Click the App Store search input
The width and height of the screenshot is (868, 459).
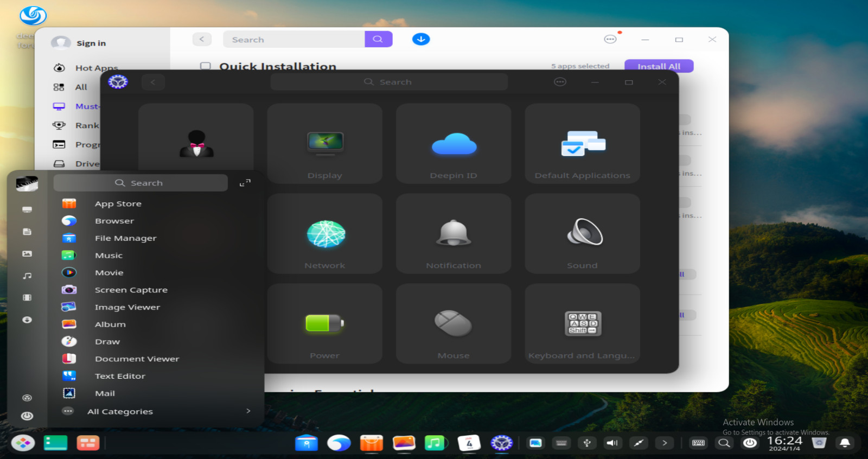coord(294,39)
